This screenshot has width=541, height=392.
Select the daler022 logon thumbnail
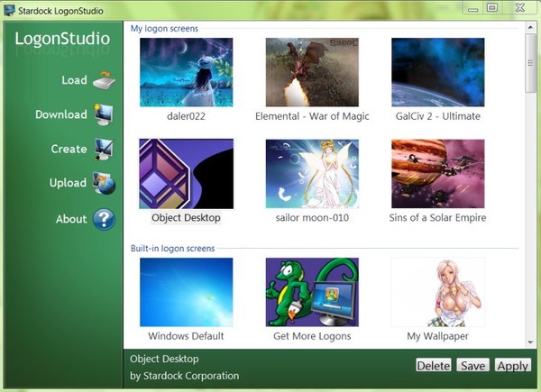(x=187, y=72)
